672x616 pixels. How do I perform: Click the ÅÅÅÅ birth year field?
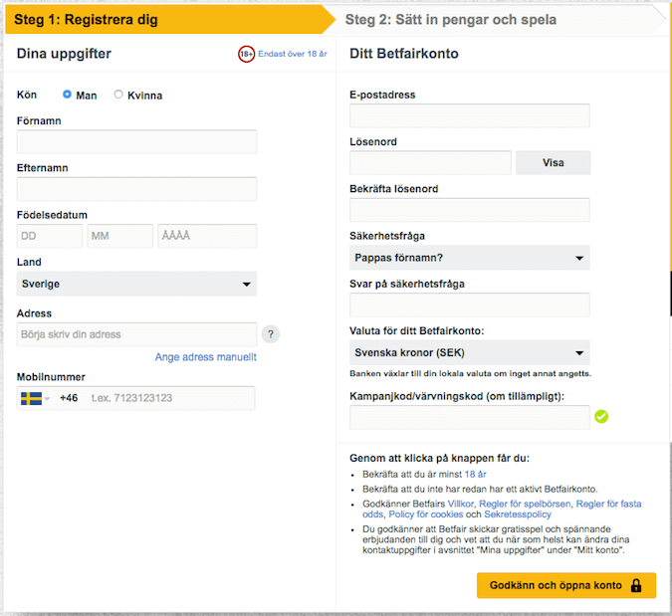(207, 236)
